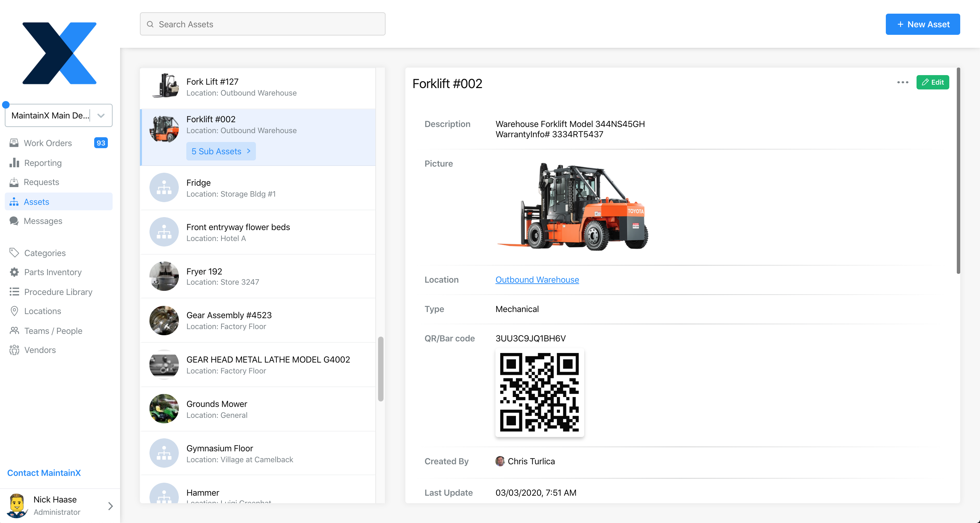Click the Requests inbox icon
This screenshot has height=523, width=980.
point(14,182)
